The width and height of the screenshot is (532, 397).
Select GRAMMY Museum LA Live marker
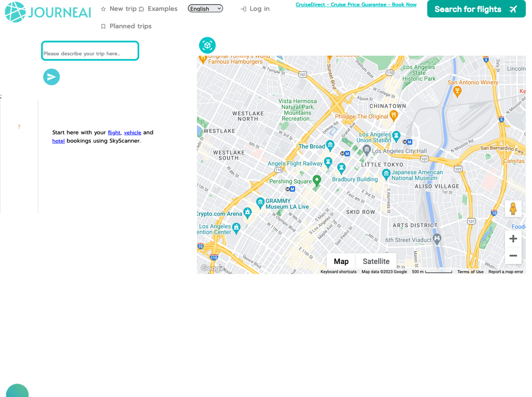coord(260,203)
